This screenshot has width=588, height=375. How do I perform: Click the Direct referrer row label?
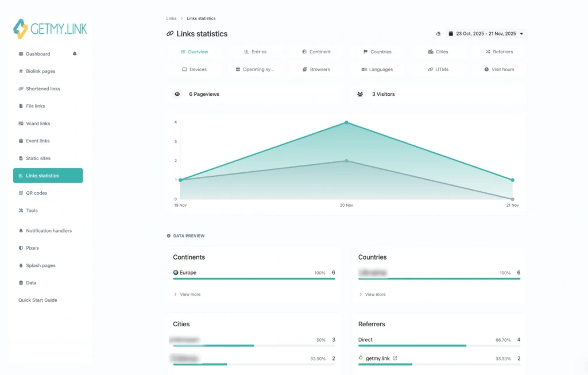click(x=365, y=340)
